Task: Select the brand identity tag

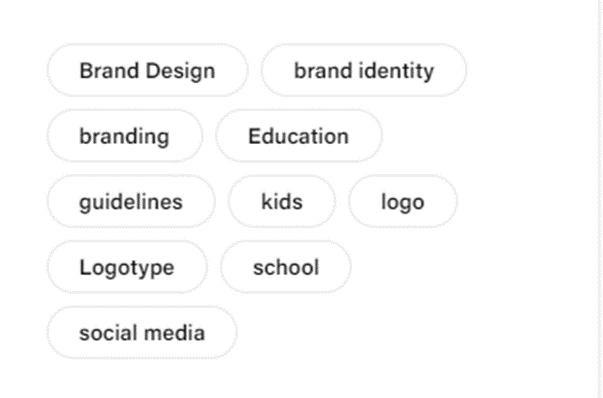Action: 364,70
